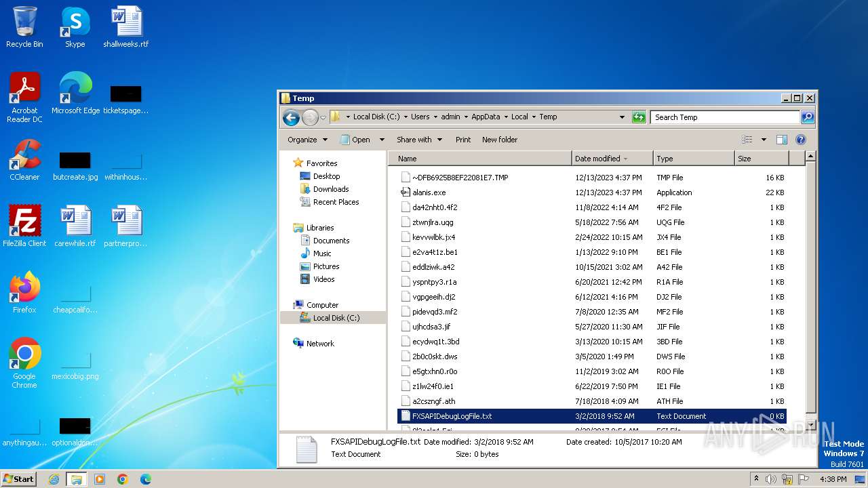Screen dimensions: 868x488
Task: Sort by the Name column
Action: coord(479,159)
